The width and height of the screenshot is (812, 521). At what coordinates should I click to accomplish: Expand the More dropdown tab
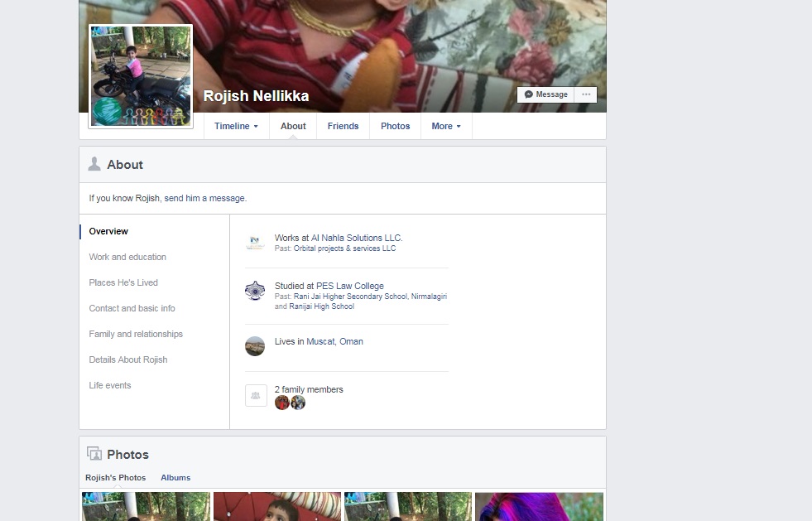pyautogui.click(x=446, y=126)
